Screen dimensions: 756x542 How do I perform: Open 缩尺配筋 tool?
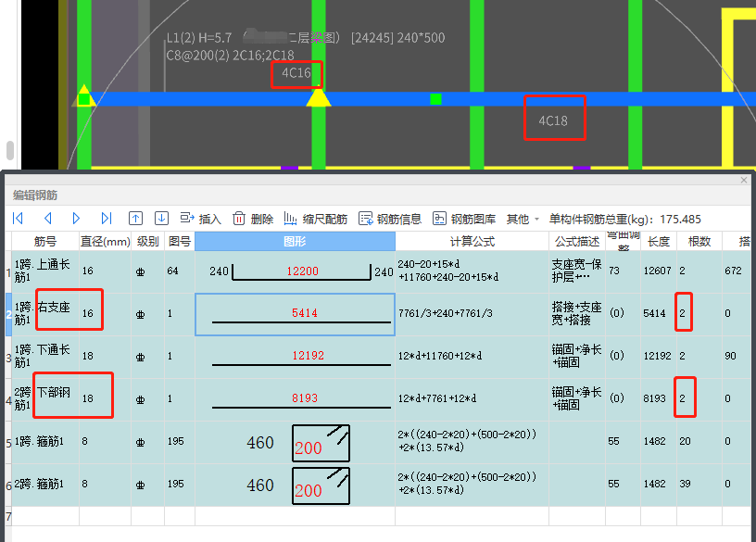[316, 219]
